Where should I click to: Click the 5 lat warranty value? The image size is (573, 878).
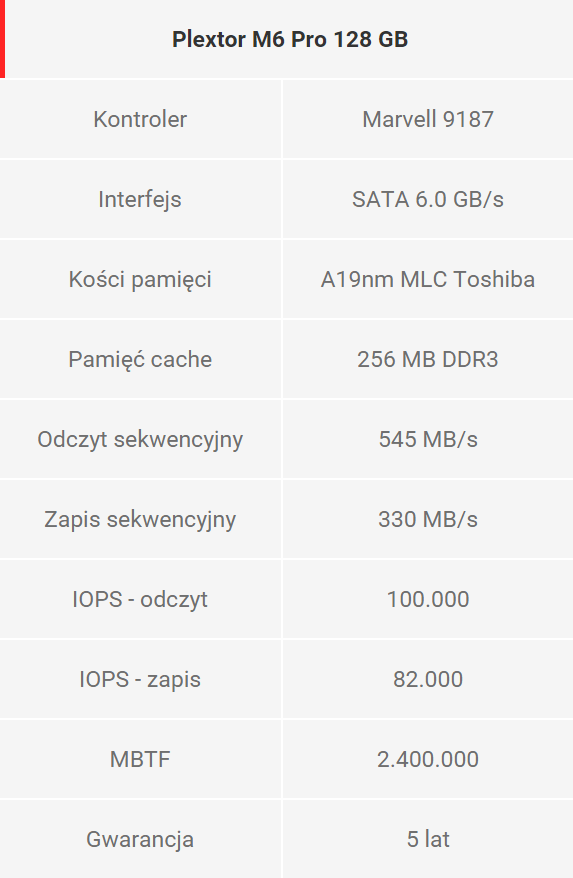(428, 840)
